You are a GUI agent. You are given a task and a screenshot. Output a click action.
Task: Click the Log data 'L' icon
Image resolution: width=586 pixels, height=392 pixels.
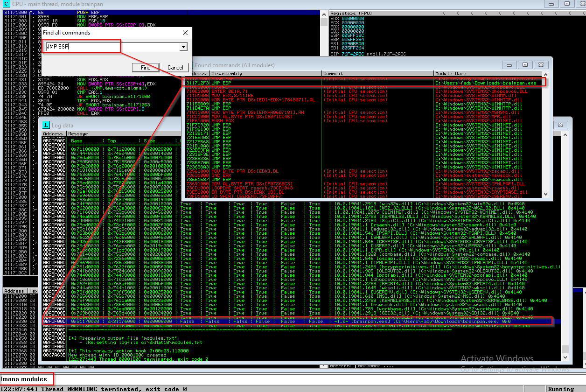(x=46, y=125)
